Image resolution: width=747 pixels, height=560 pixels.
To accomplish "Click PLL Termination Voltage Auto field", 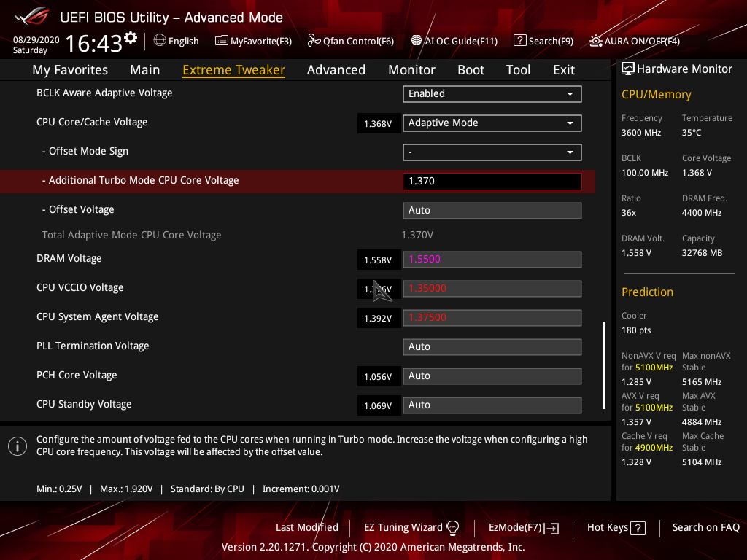I will pyautogui.click(x=492, y=346).
